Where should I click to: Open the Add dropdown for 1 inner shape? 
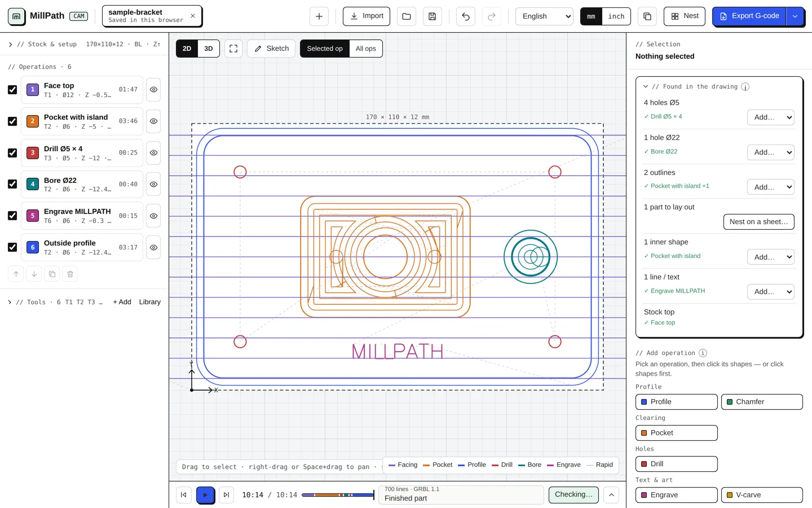[x=771, y=257]
